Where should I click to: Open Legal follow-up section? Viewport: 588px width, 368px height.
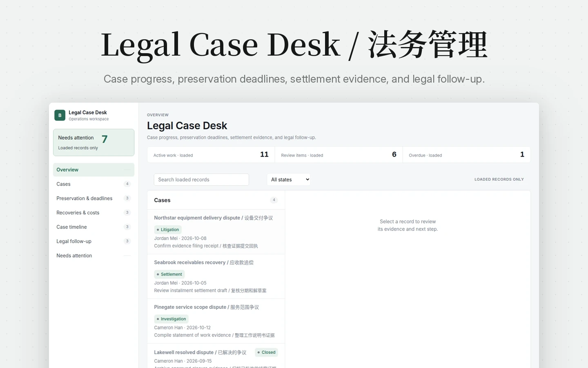pyautogui.click(x=94, y=241)
